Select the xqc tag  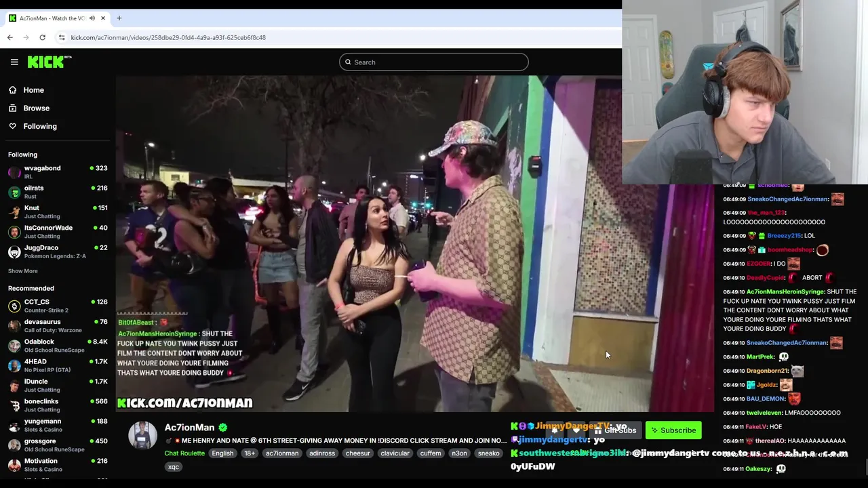174,467
